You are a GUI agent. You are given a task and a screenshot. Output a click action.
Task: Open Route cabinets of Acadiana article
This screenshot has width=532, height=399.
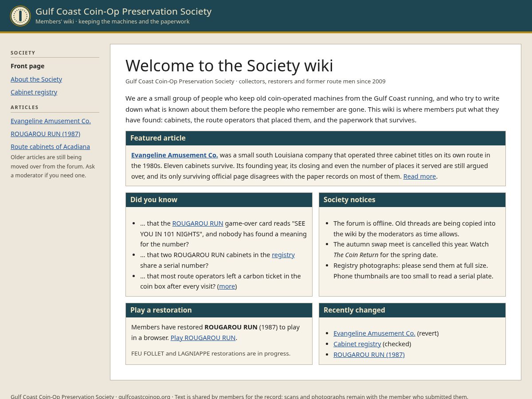(50, 147)
